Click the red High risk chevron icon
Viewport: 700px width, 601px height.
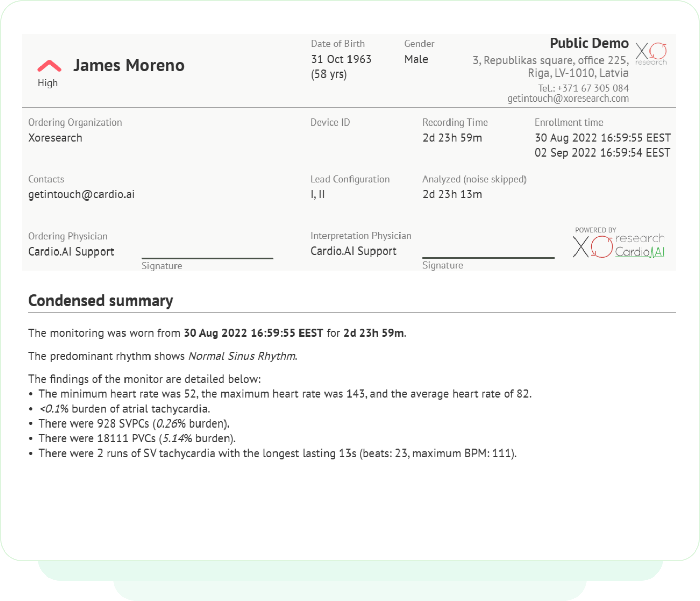tap(49, 66)
